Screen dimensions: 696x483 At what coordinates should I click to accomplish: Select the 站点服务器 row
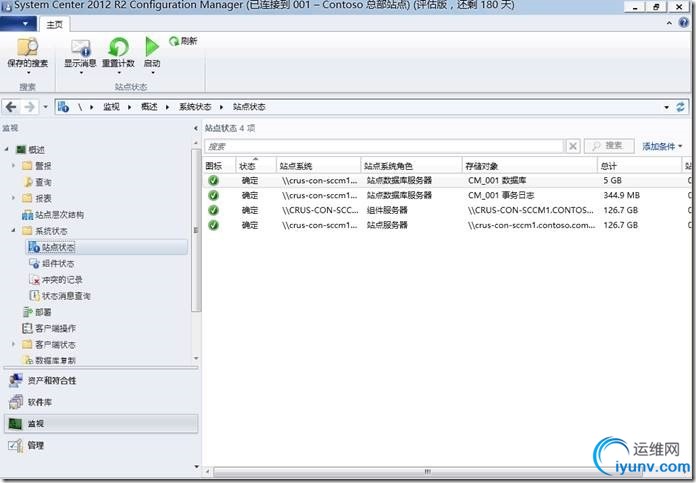(x=448, y=225)
